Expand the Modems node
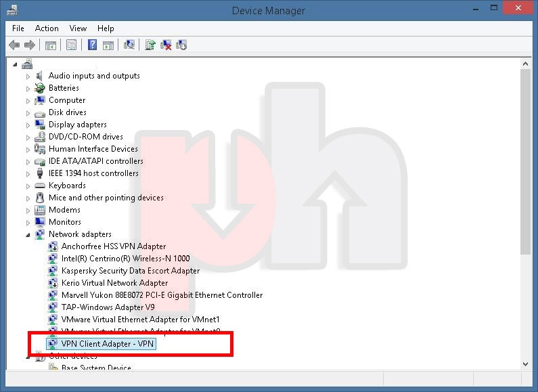The image size is (538, 392). click(x=28, y=211)
